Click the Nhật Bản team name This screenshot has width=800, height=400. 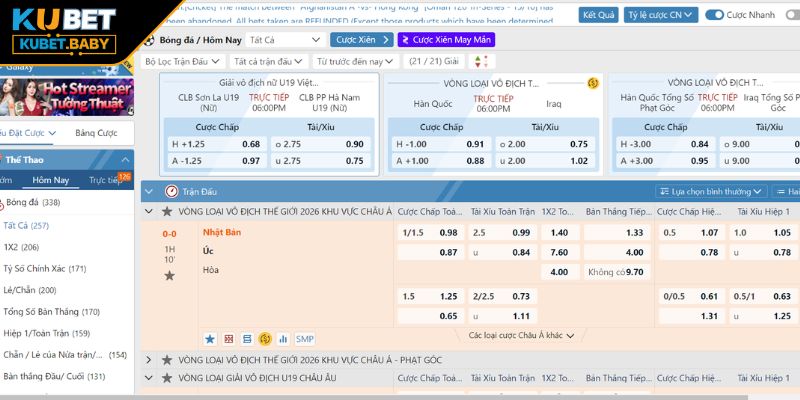222,233
